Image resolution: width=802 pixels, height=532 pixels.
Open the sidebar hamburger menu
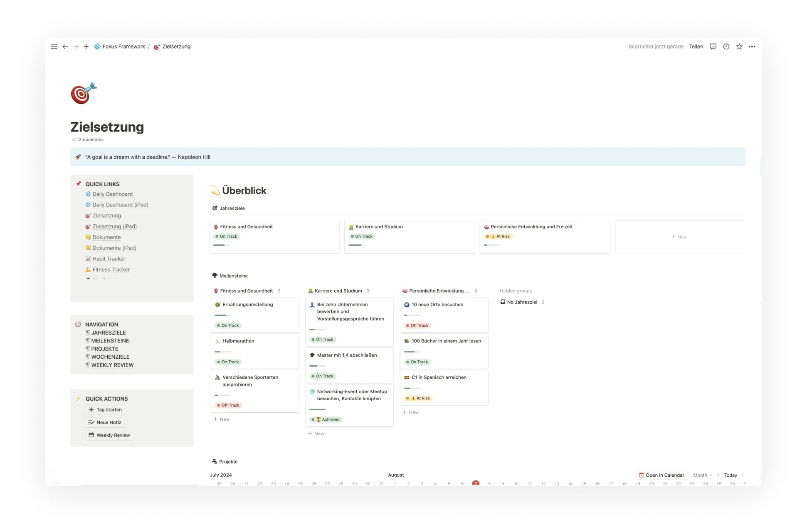[54, 47]
